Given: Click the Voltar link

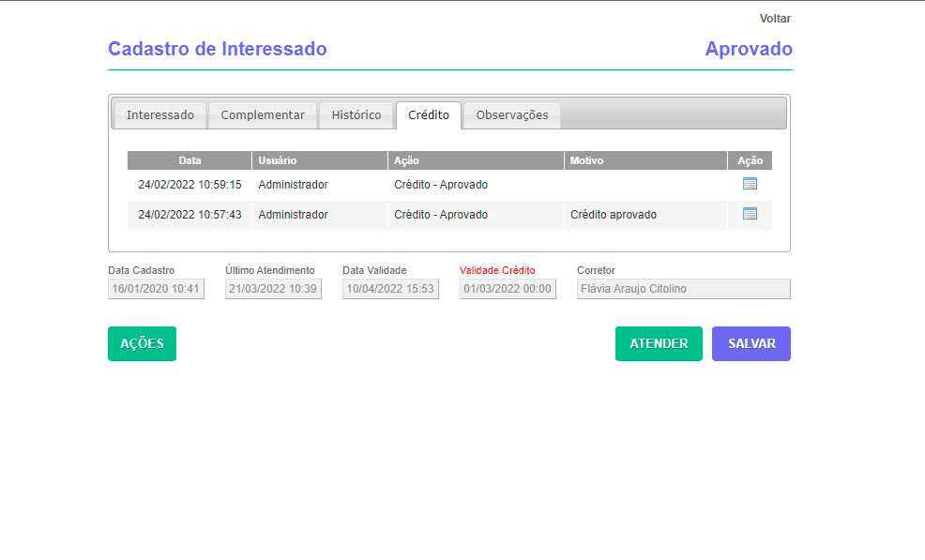Looking at the screenshot, I should click(x=775, y=18).
